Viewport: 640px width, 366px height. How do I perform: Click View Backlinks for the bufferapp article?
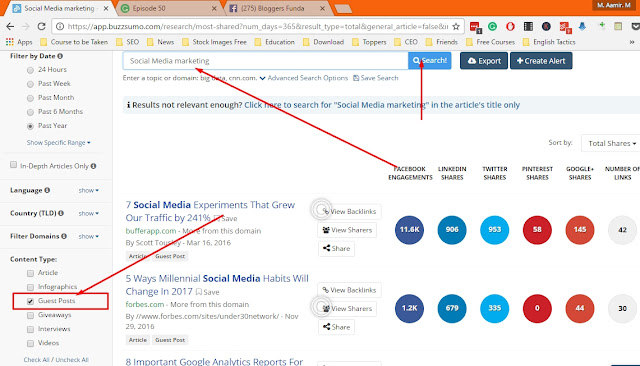(349, 211)
